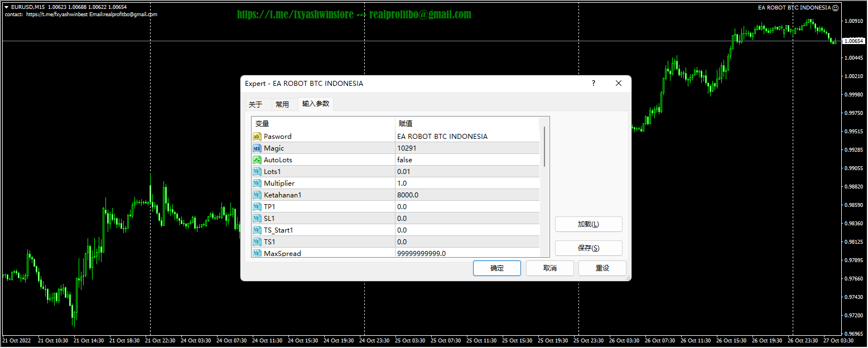Click the "½" decimal icon next to Lots1
The image size is (868, 348).
(x=257, y=171)
